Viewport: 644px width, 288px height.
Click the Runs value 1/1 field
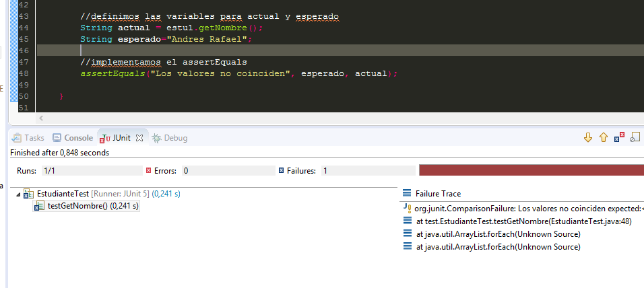tap(92, 171)
